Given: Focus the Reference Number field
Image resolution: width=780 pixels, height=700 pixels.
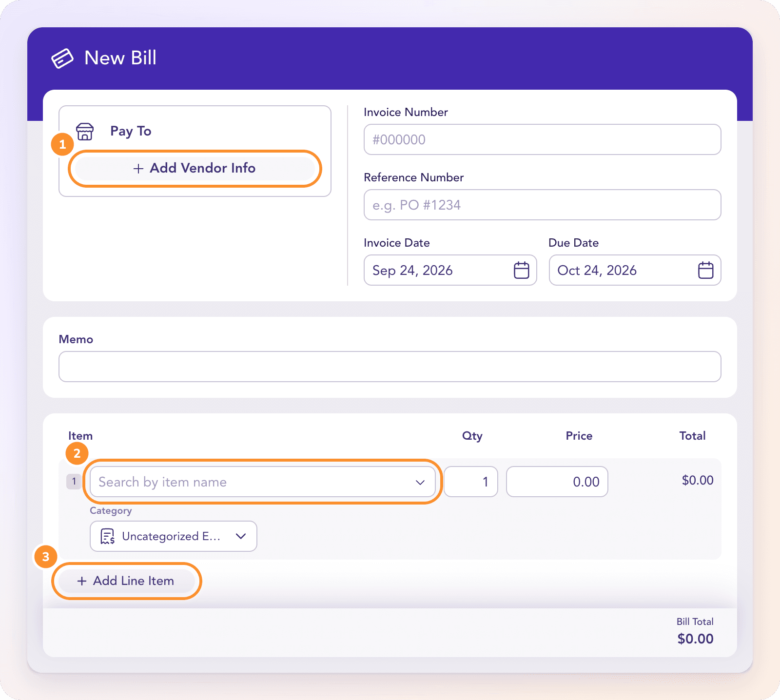Looking at the screenshot, I should (542, 205).
